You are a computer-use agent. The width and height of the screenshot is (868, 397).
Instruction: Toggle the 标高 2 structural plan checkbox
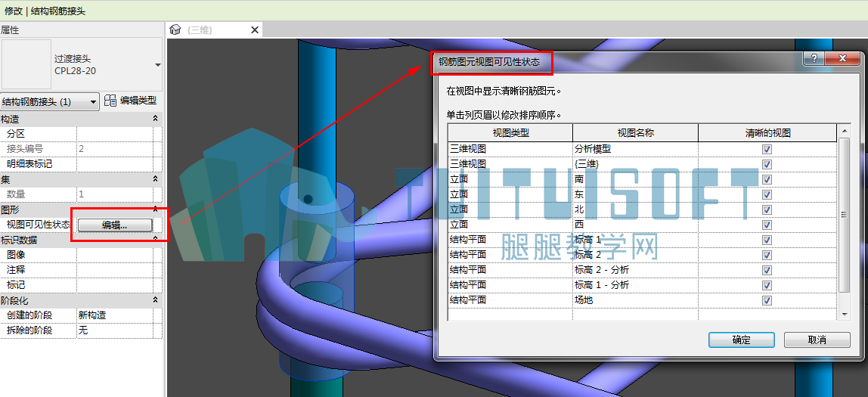pyautogui.click(x=767, y=255)
